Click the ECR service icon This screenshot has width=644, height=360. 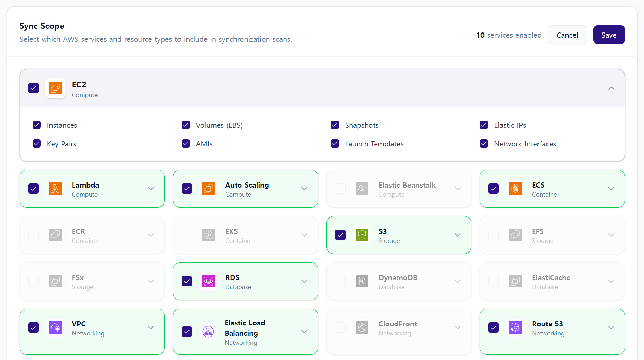(55, 235)
